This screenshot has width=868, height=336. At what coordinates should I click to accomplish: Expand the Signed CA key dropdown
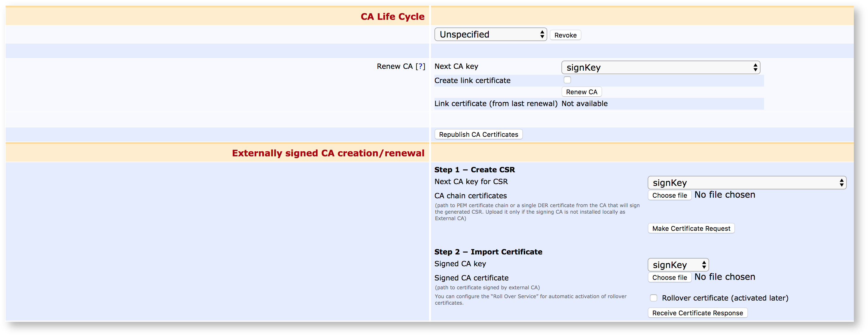point(678,265)
